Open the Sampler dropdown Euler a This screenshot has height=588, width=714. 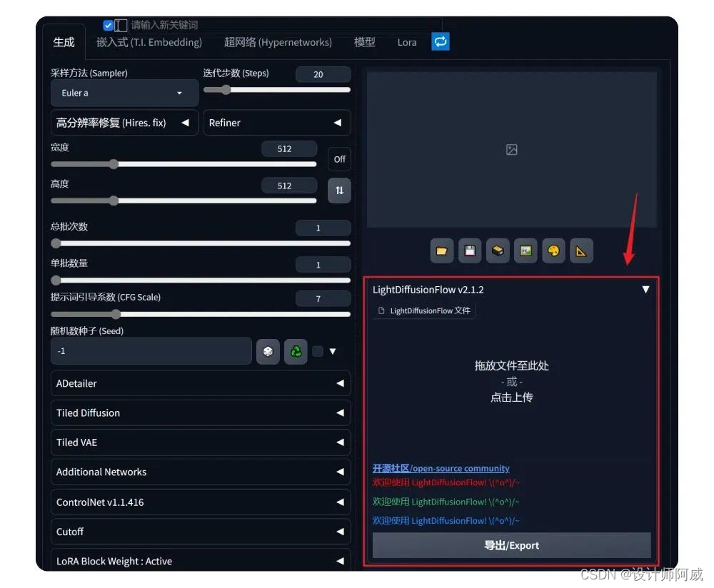(x=124, y=93)
